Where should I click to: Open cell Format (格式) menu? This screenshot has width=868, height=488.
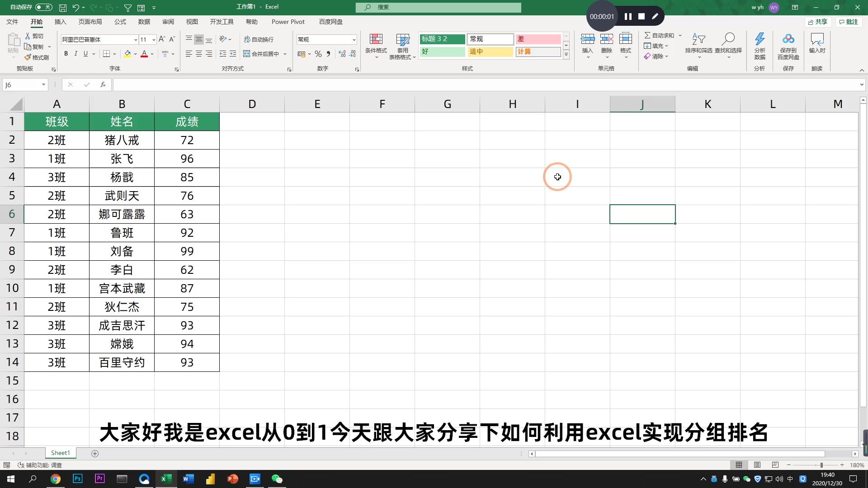click(626, 46)
